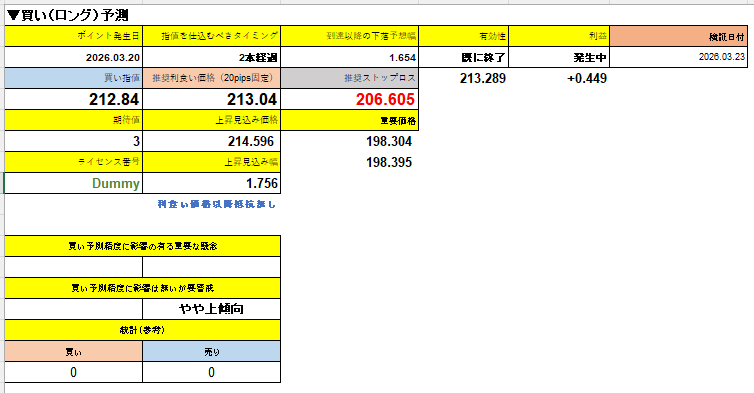Select the 統計(参考) header cell
This screenshot has height=393, width=754.
pos(142,330)
